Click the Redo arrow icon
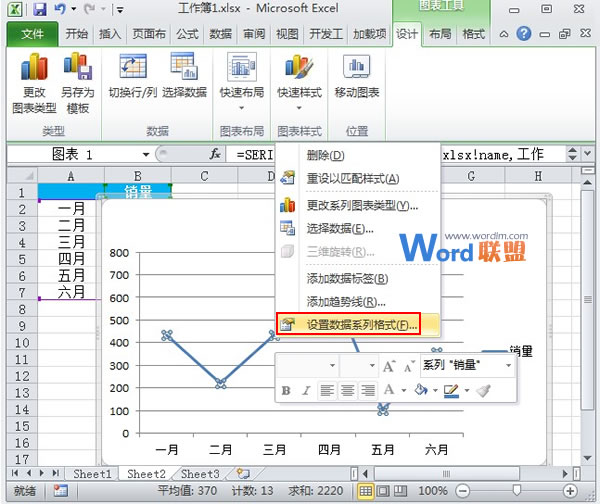Image resolution: width=600 pixels, height=504 pixels. [89, 9]
